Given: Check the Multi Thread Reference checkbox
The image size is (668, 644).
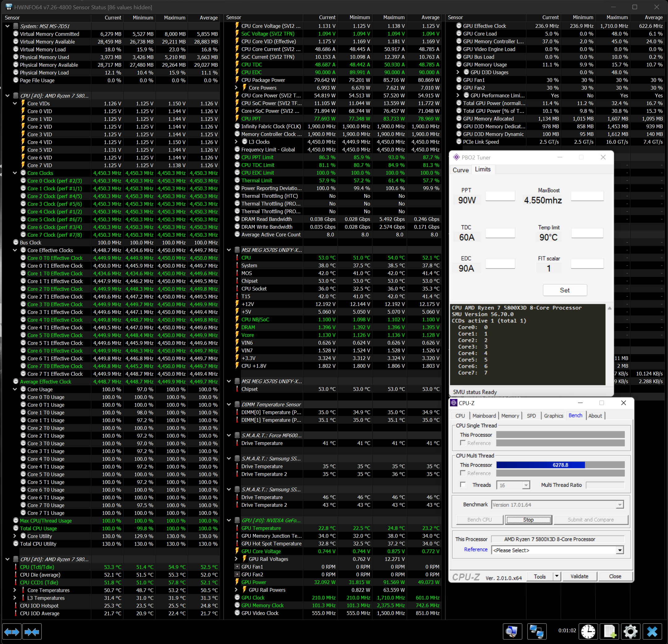Looking at the screenshot, I should pyautogui.click(x=463, y=473).
